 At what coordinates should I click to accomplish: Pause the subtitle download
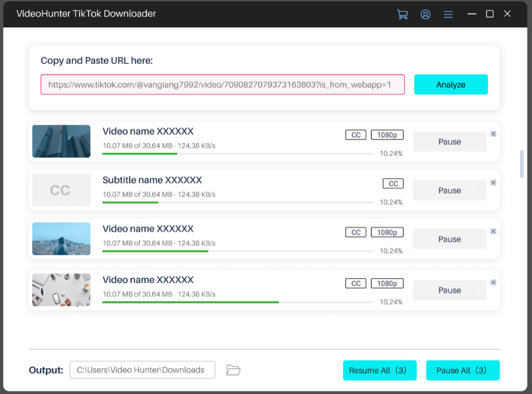(x=450, y=190)
